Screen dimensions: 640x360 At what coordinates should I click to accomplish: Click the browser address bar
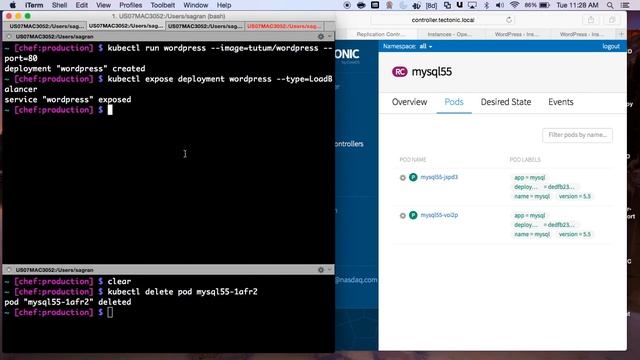point(443,20)
